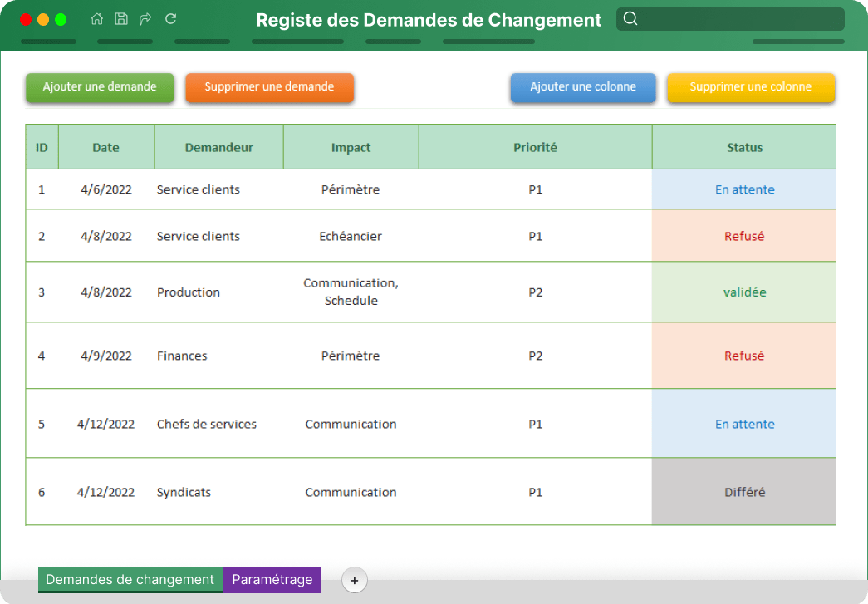Viewport: 868px width, 604px height.
Task: Select Service clients cell in row 2
Action: 218,236
